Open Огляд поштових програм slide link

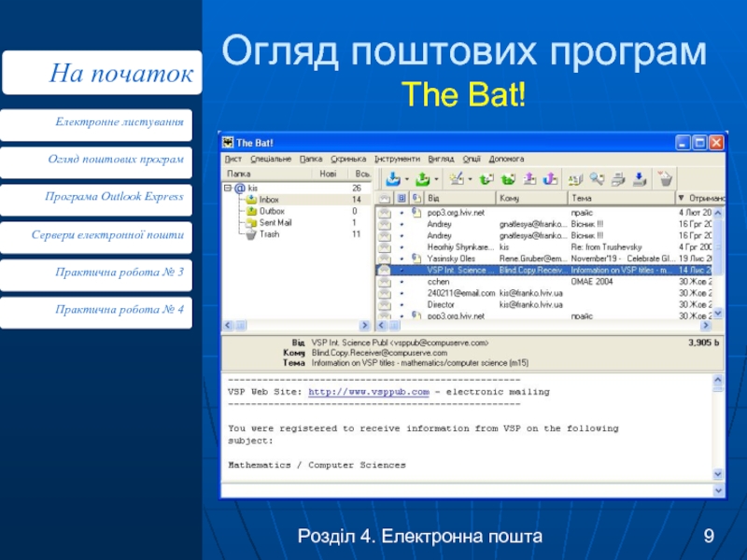tap(96, 162)
